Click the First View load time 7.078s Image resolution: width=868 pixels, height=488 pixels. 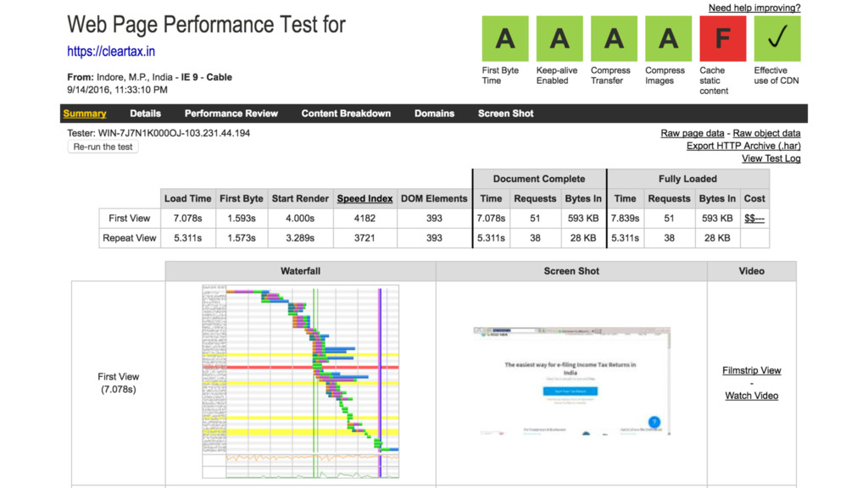(187, 218)
